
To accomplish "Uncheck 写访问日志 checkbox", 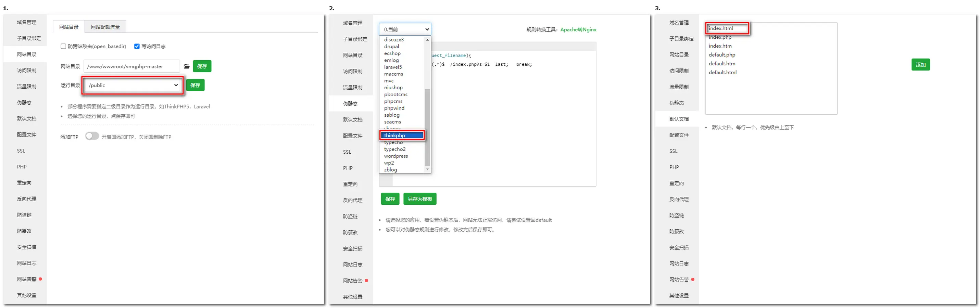I will (137, 47).
